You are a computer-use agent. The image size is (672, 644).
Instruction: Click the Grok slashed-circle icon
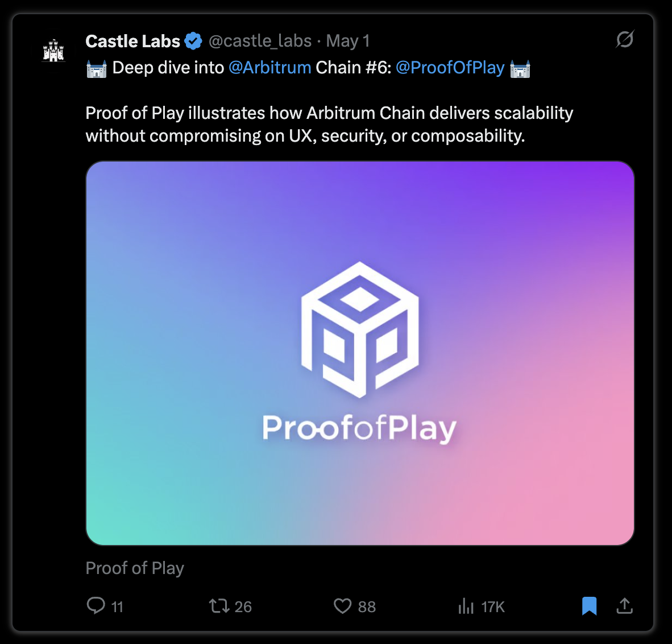coord(625,39)
